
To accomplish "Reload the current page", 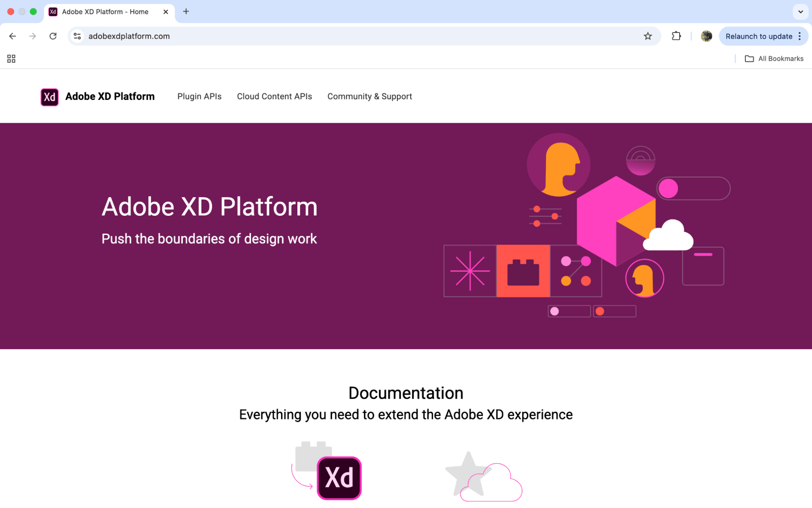I will tap(53, 36).
